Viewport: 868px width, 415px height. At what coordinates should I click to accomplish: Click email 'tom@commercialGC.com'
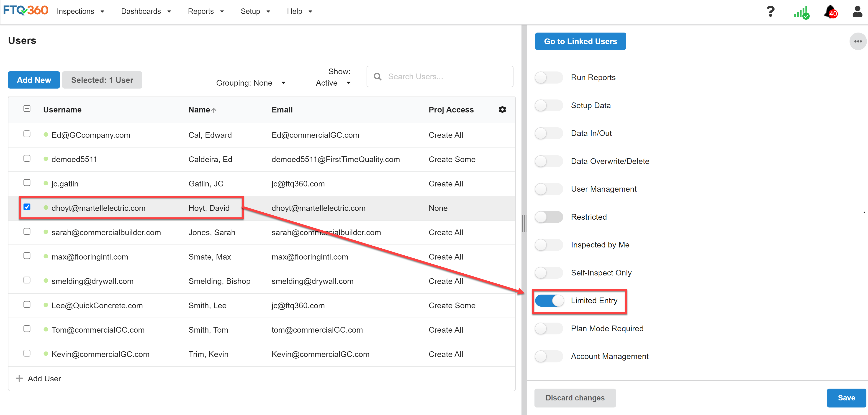tap(317, 330)
